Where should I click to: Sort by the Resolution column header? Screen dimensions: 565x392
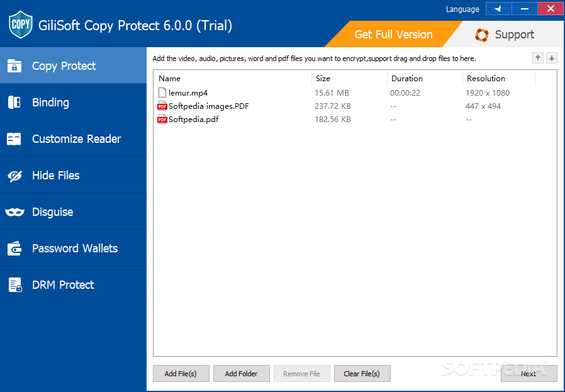pyautogui.click(x=499, y=78)
